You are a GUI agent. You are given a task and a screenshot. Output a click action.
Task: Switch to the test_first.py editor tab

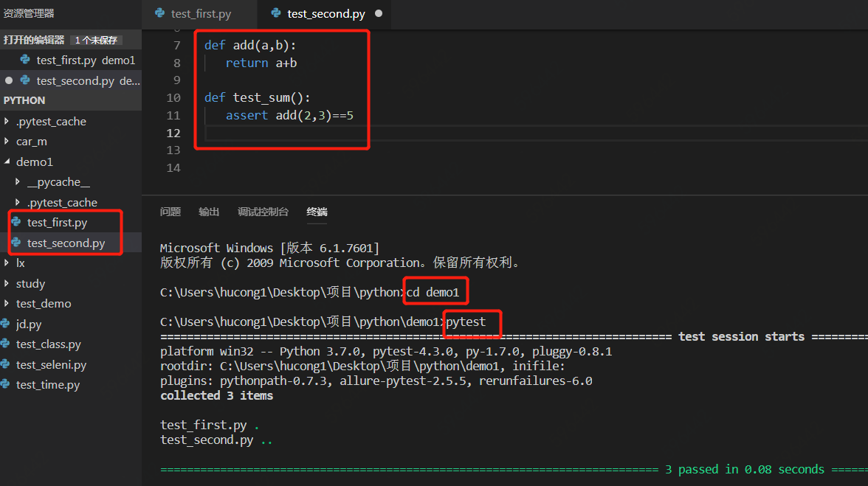(x=200, y=14)
